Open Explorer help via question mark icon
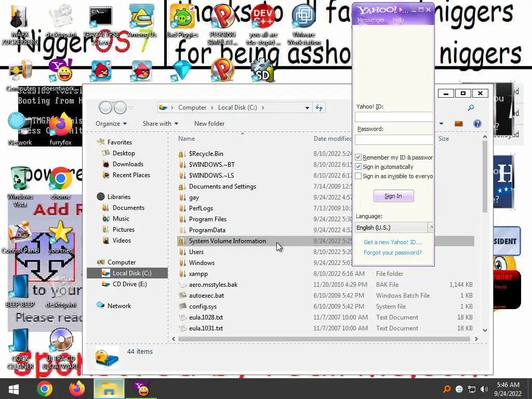The image size is (532, 399). (x=477, y=124)
